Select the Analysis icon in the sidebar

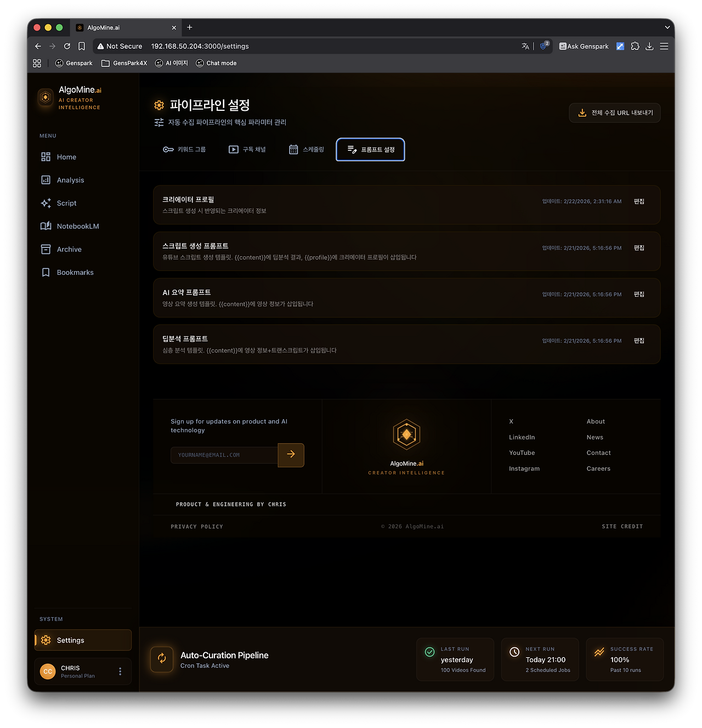(46, 179)
